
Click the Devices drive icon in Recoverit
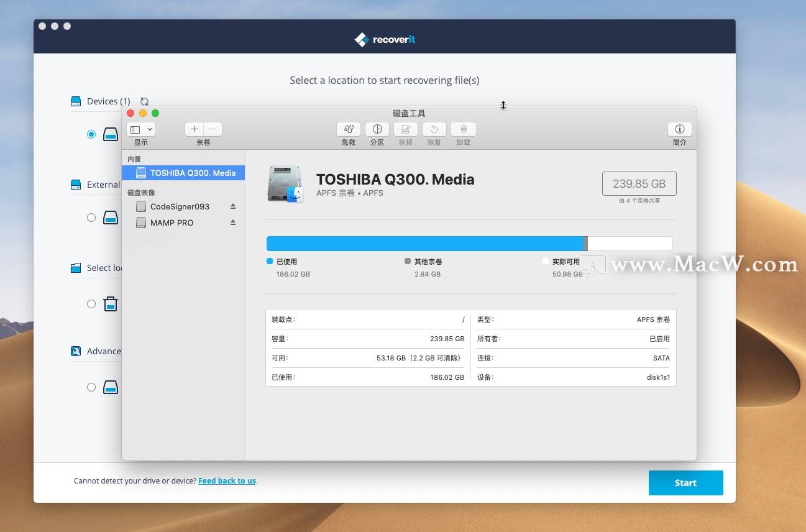coord(111,134)
